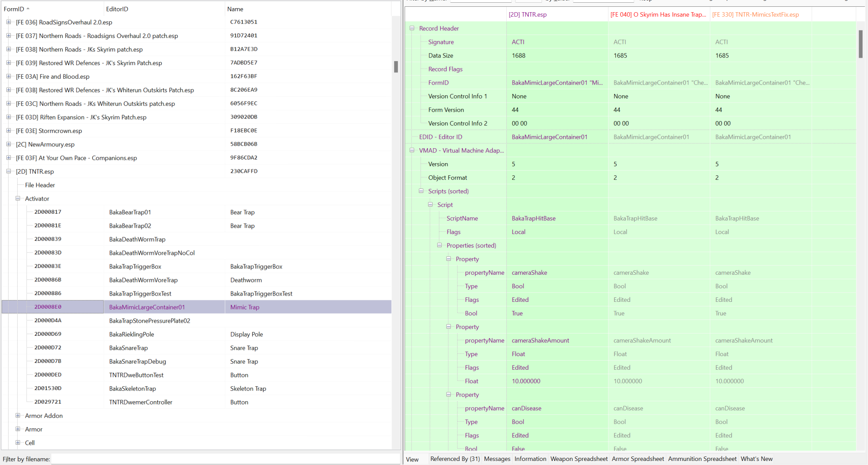The height and width of the screenshot is (465, 868).
Task: Collapse the cameraShakeAmount Property node
Action: click(448, 326)
